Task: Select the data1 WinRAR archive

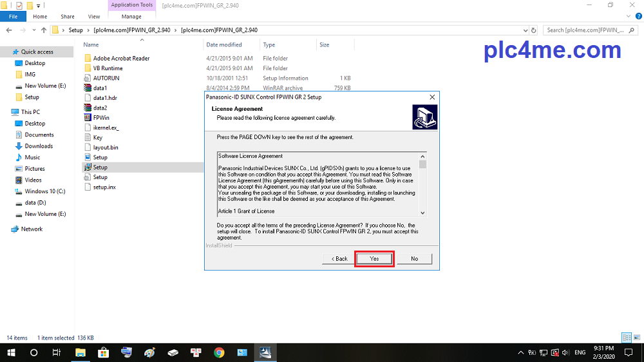Action: point(100,88)
